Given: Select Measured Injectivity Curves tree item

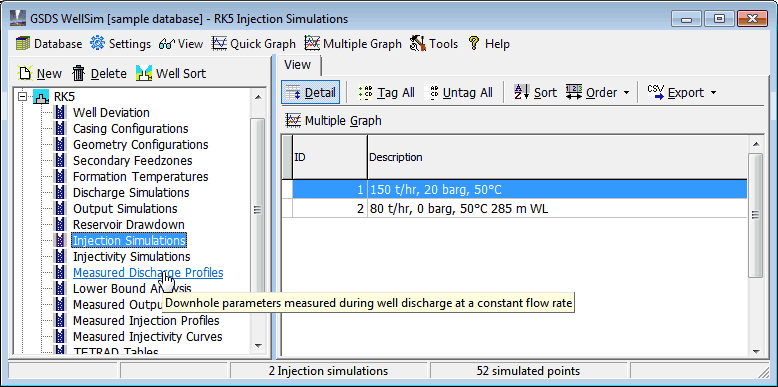Looking at the screenshot, I should pyautogui.click(x=147, y=336).
